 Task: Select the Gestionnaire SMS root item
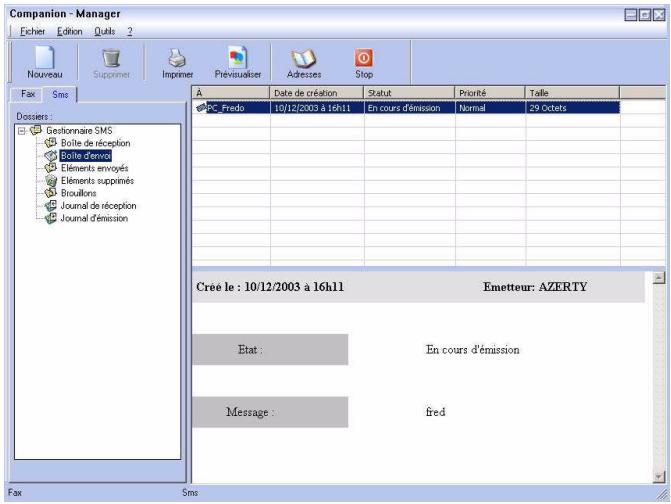point(79,130)
